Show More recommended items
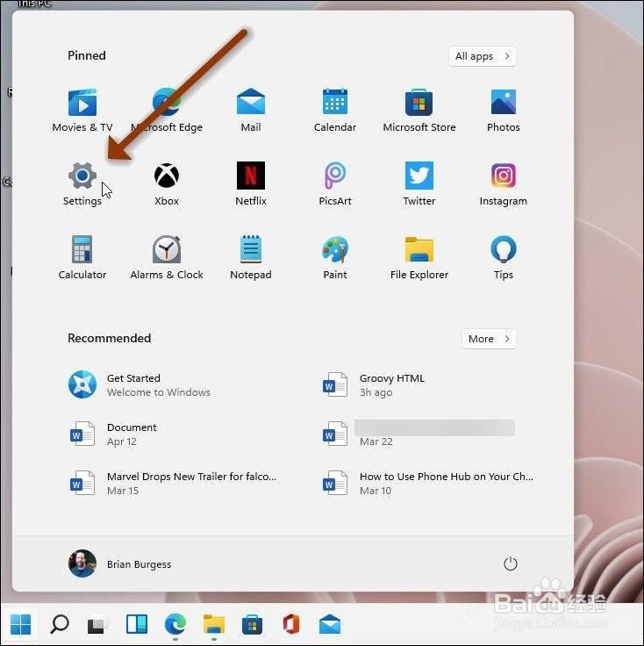This screenshot has width=644, height=646. point(490,339)
